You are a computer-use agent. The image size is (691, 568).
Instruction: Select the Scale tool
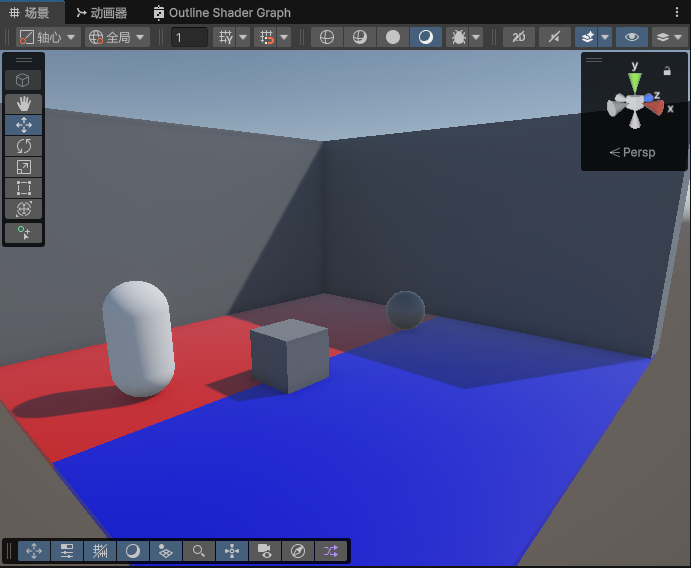(24, 167)
